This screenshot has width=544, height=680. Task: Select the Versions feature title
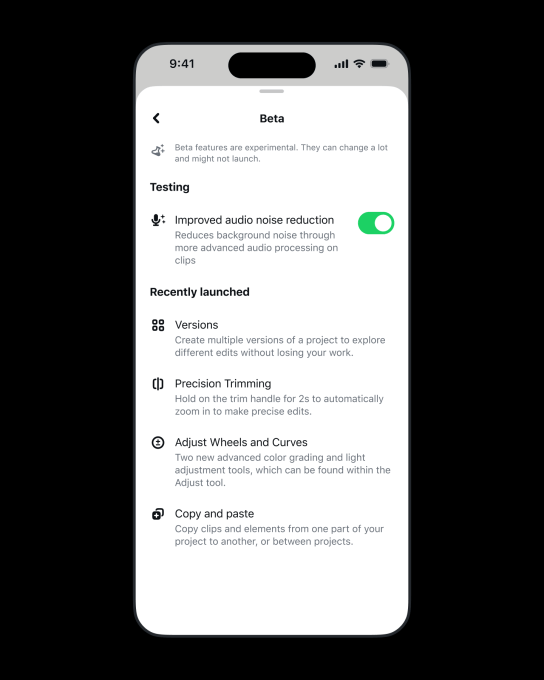click(197, 325)
